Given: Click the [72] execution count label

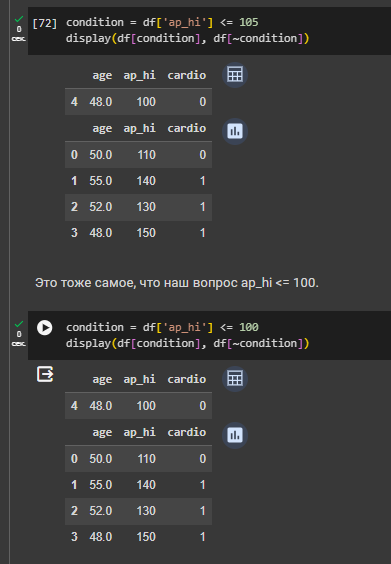Looking at the screenshot, I should point(45,23).
